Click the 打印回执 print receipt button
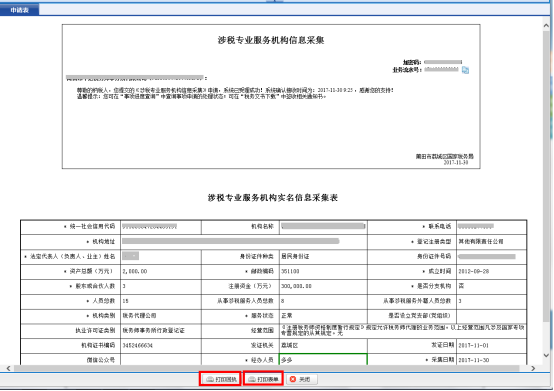The width and height of the screenshot is (554, 391). [220, 379]
